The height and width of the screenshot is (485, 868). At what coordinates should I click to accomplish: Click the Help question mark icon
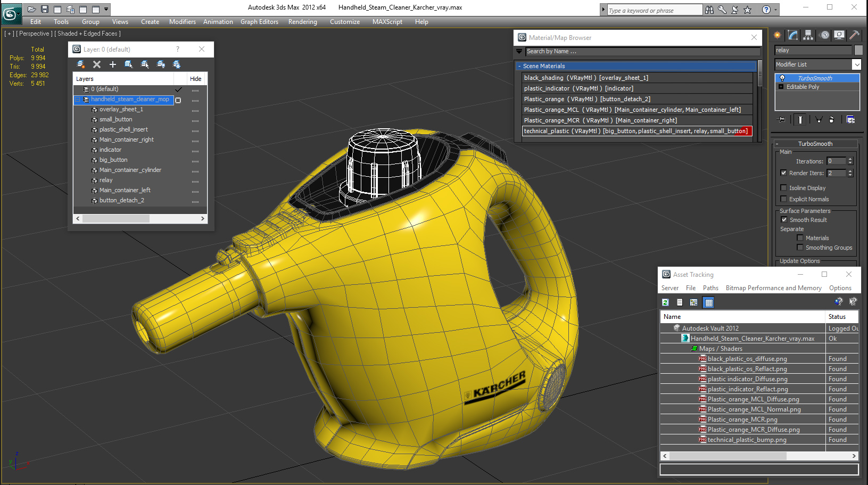click(766, 10)
